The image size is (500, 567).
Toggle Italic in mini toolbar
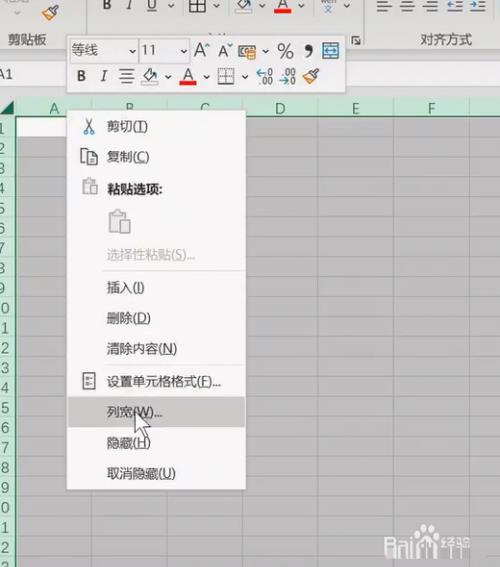click(103, 76)
